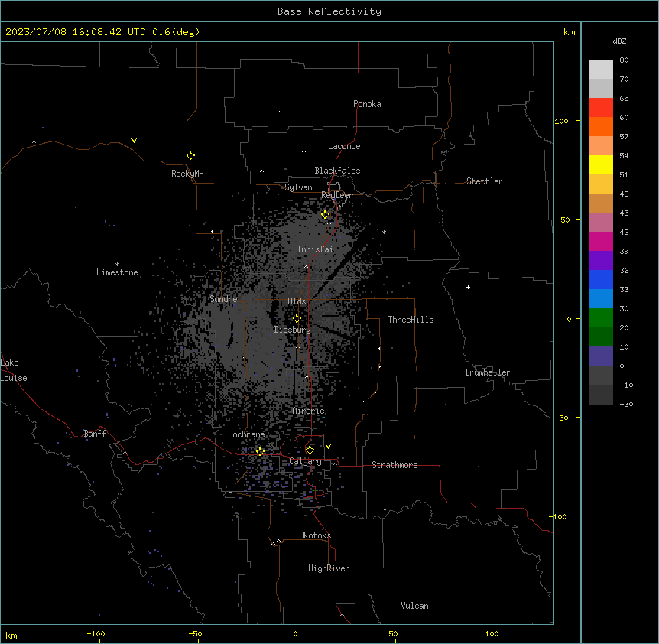Click the HighRiver city label
The image size is (659, 644).
click(x=329, y=568)
